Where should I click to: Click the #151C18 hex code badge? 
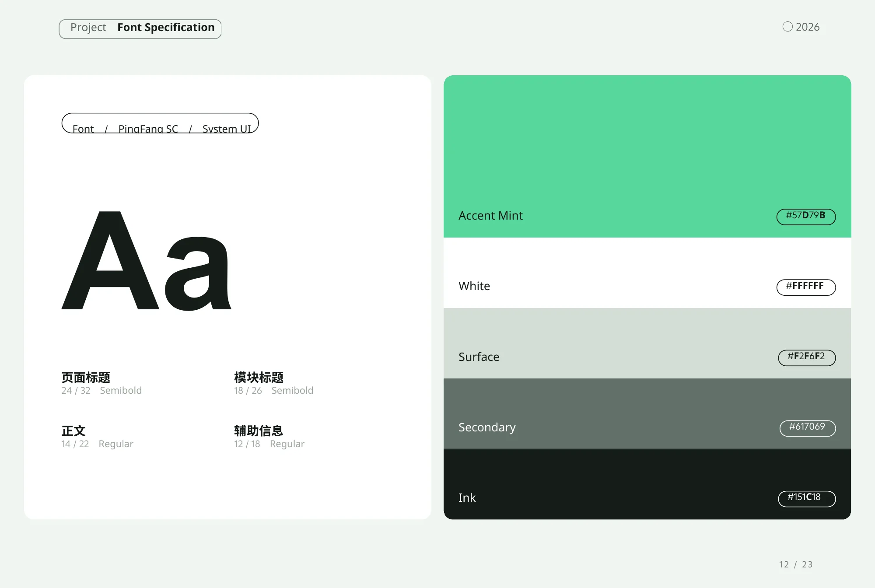pos(807,499)
